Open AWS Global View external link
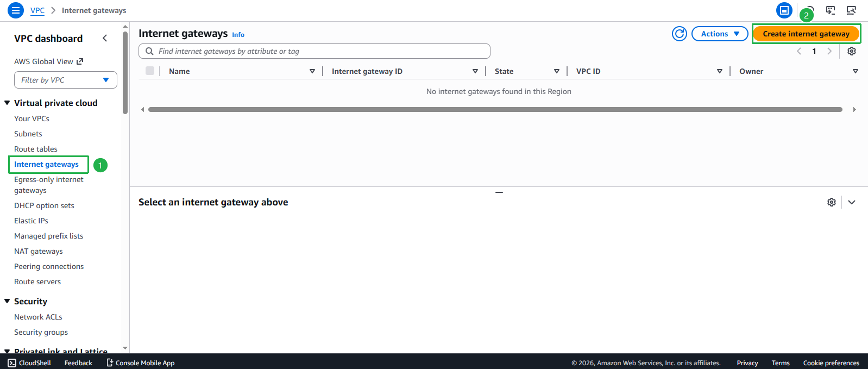Viewport: 868px width, 369px height. [x=49, y=61]
